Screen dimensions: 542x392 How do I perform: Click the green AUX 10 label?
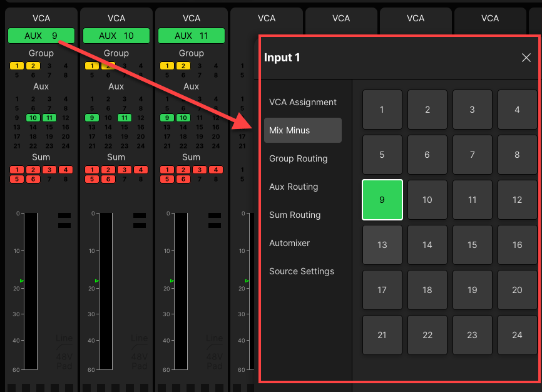point(116,36)
